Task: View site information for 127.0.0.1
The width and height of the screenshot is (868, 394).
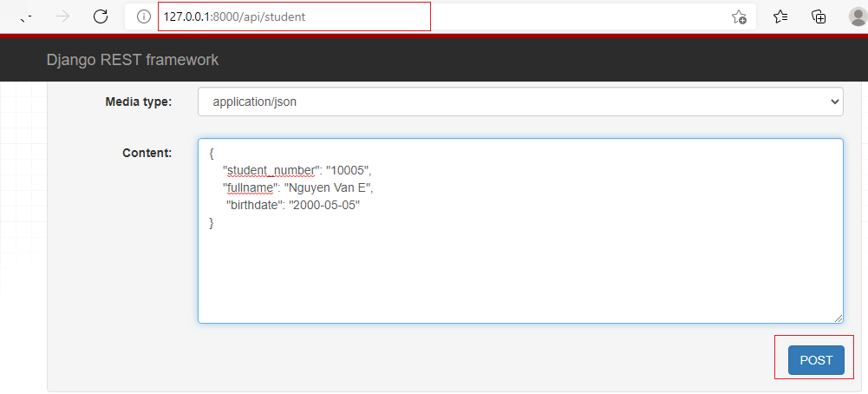Action: coord(144,16)
